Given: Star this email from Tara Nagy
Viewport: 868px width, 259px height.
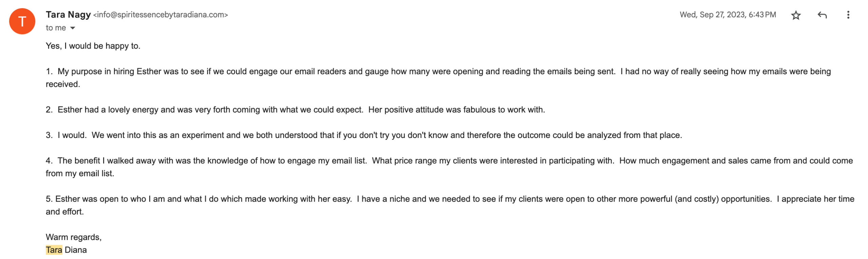Looking at the screenshot, I should [x=795, y=15].
